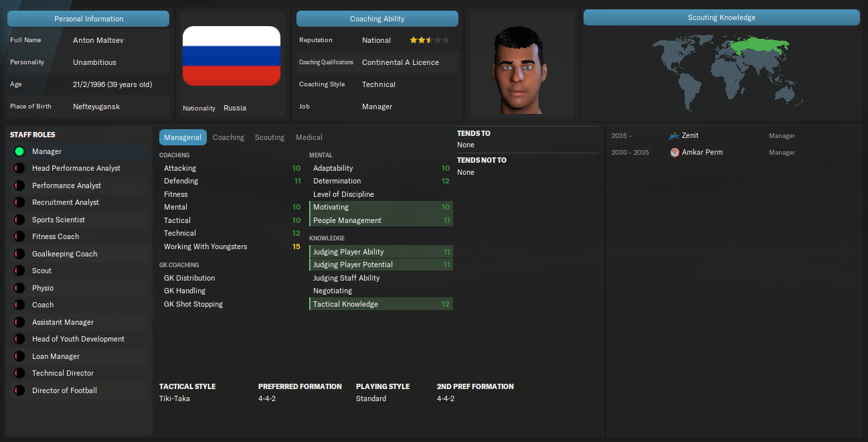
Task: Expand the Scouting Knowledge panel header
Action: [721, 17]
